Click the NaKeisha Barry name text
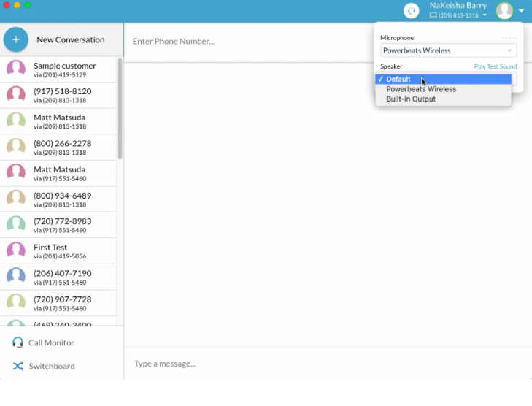532x406 pixels. click(458, 5)
